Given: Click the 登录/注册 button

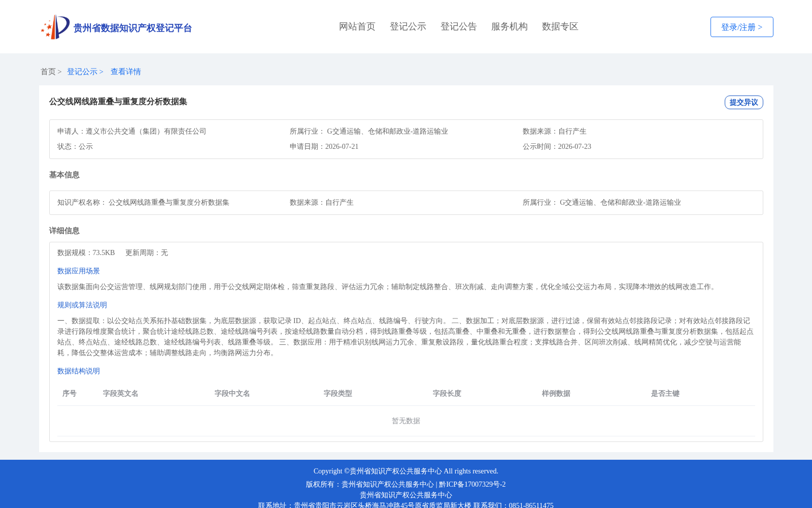Looking at the screenshot, I should coord(742,27).
